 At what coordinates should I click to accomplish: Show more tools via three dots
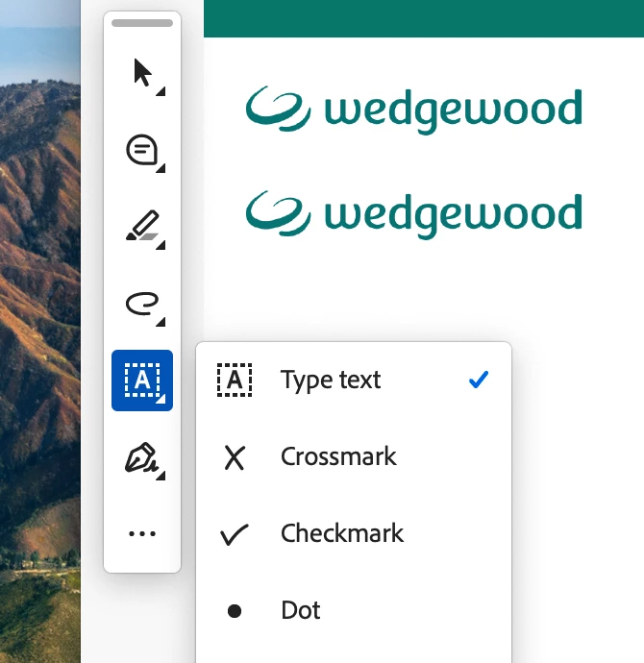pos(142,533)
